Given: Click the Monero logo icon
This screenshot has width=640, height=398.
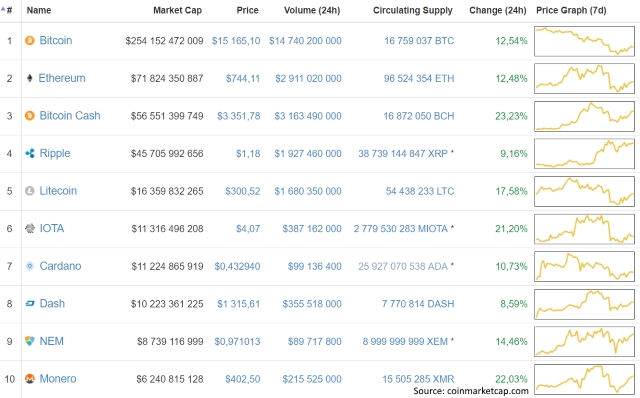Looking at the screenshot, I should [30, 379].
